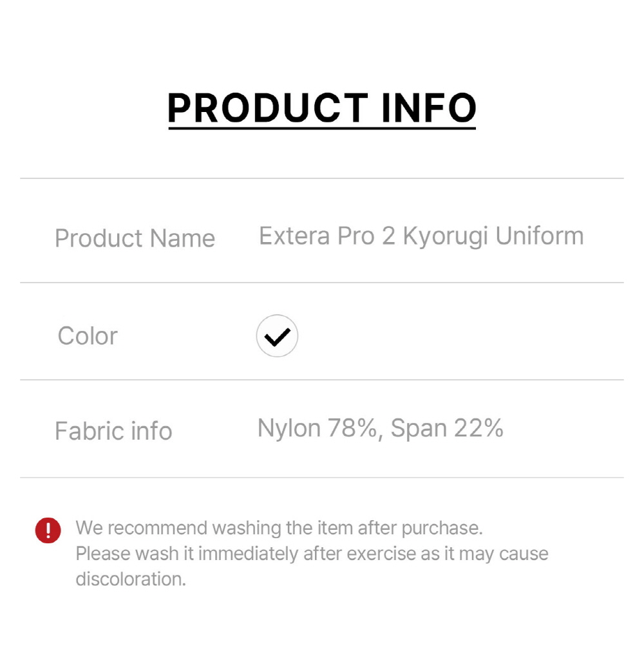The image size is (644, 665).
Task: Click the 'We recommend washing' notice line
Action: tap(279, 528)
